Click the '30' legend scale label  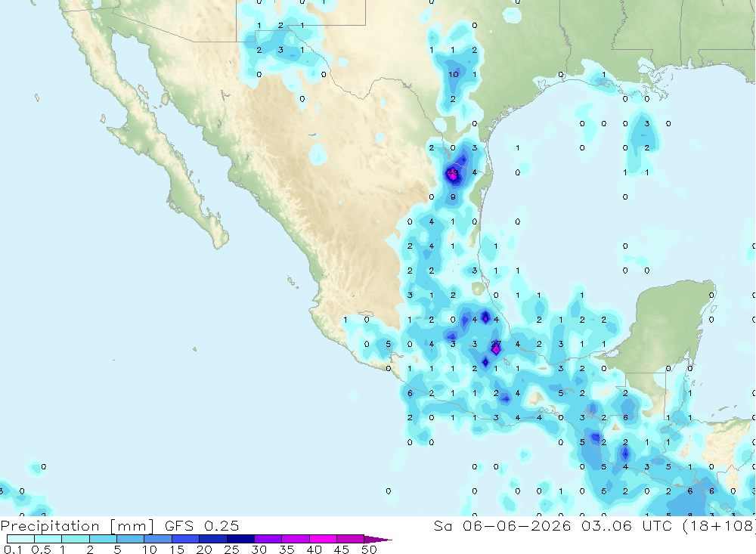coord(259,549)
